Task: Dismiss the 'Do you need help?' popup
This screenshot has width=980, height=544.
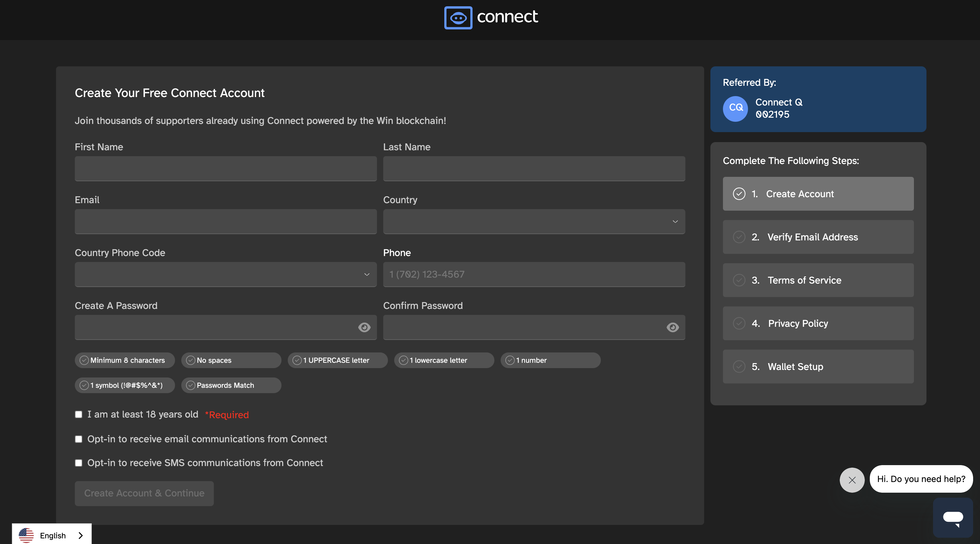Action: pyautogui.click(x=852, y=480)
